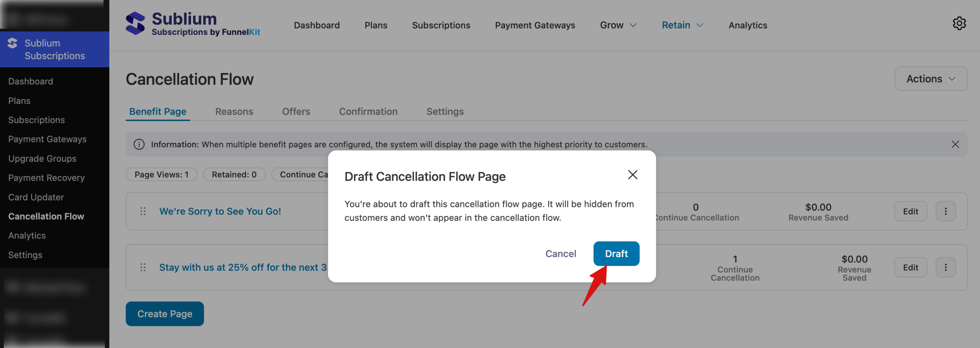The image size is (980, 348).
Task: Switch to the Reasons tab
Action: 234,111
